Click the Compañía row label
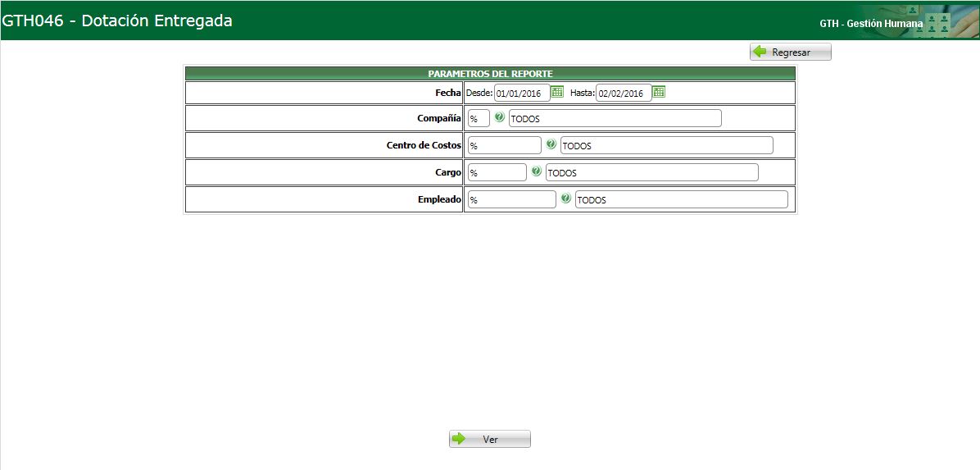This screenshot has height=470, width=980. [x=439, y=117]
